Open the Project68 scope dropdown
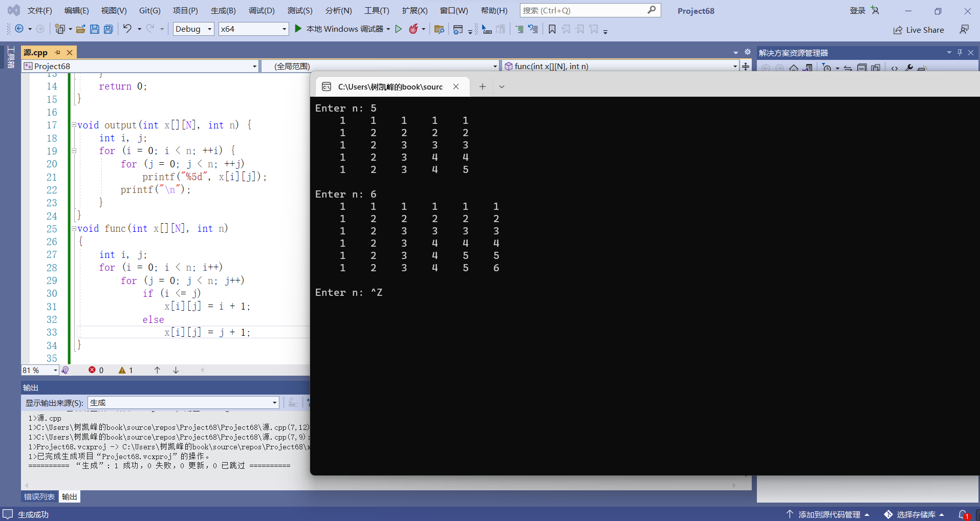This screenshot has width=980, height=521. (x=140, y=66)
